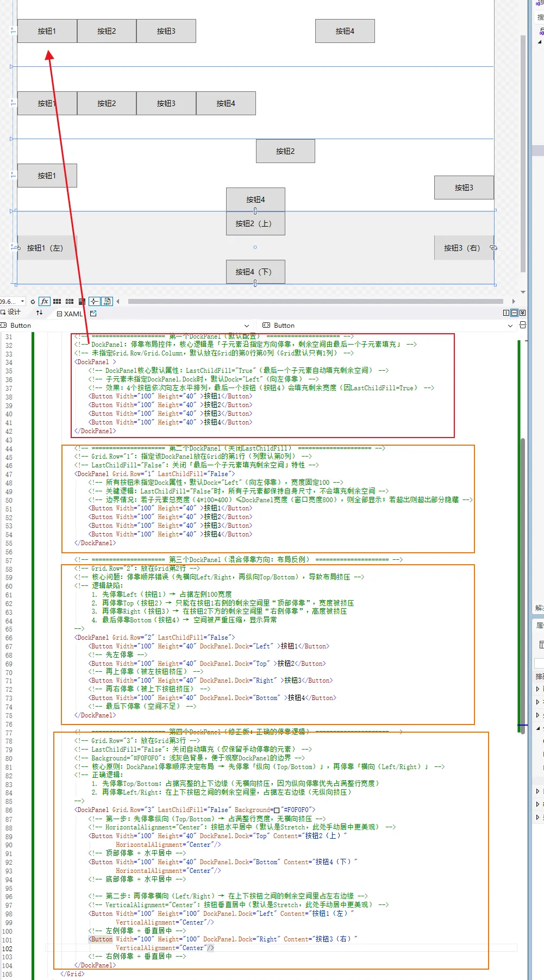This screenshot has width=544, height=980.
Task: Select 按钮3 in the third row
Action: pos(464,188)
